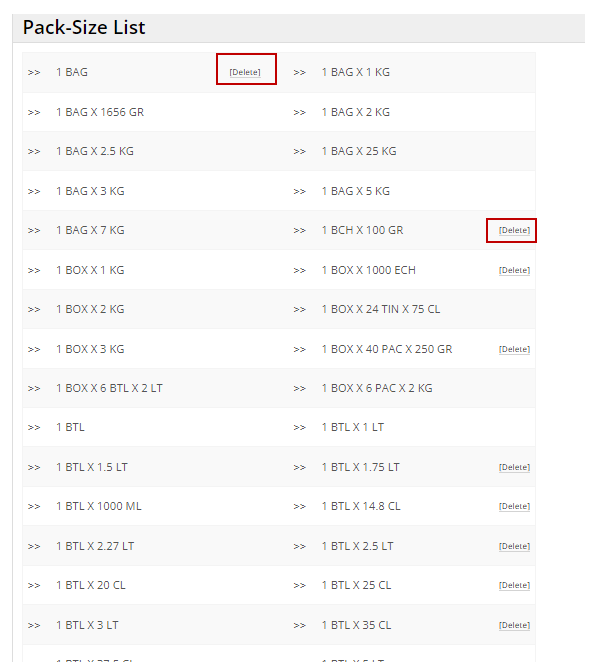Select the >> marker before 1 BAG X 1 KG

tap(300, 72)
